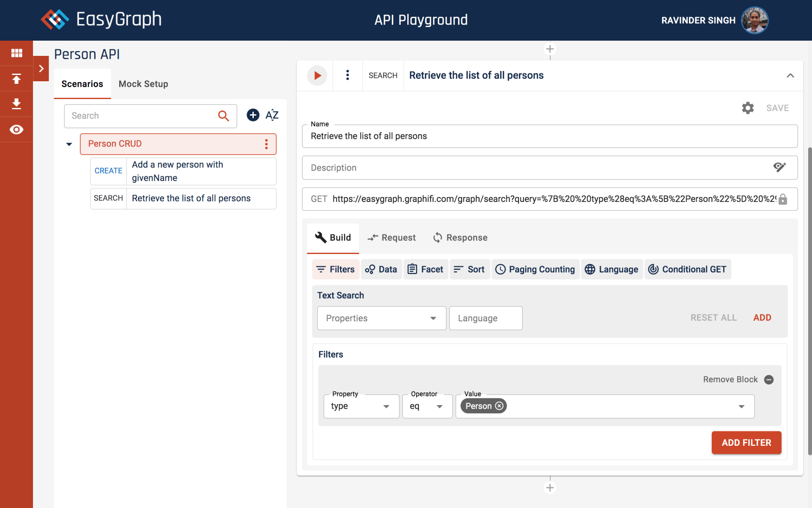Screen dimensions: 812x508
Task: Click the upload icon in the sidebar
Action: pyautogui.click(x=16, y=79)
